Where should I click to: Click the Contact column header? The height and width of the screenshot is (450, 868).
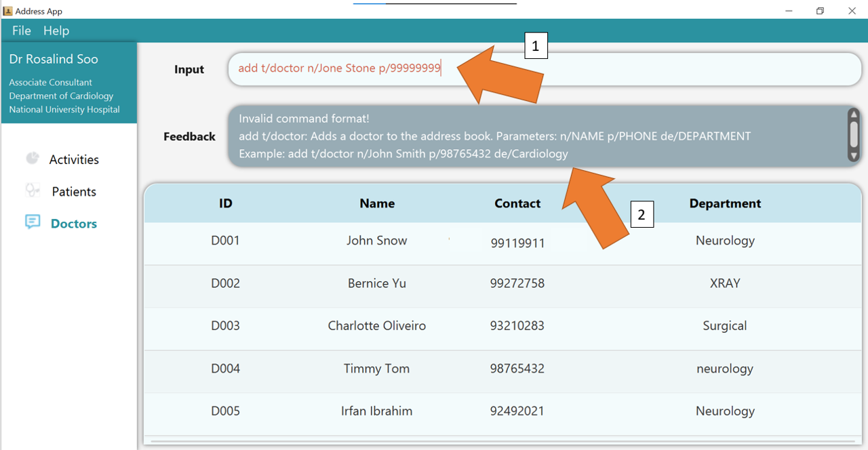point(517,203)
